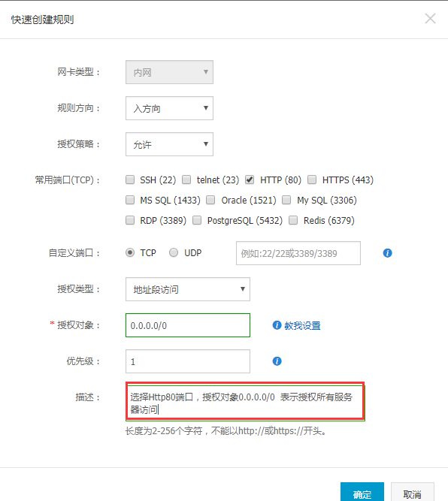This screenshot has width=448, height=501.
Task: Enable the Redis (6379) checkbox
Action: [293, 220]
